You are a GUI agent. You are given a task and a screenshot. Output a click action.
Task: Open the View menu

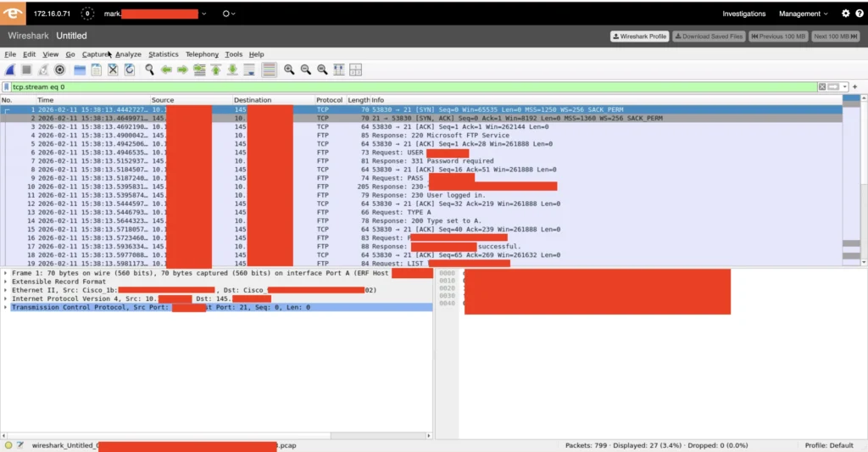click(50, 54)
